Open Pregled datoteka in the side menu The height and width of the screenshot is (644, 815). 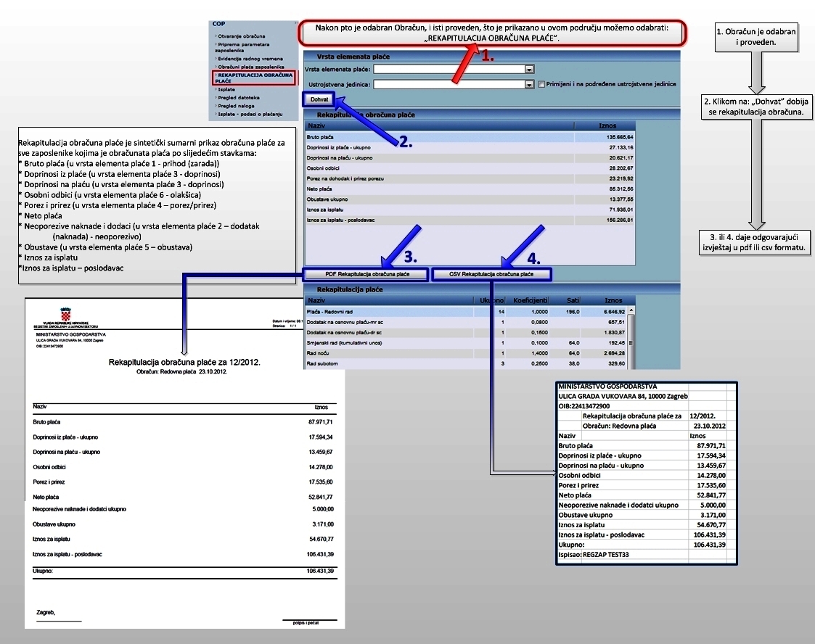click(x=237, y=98)
